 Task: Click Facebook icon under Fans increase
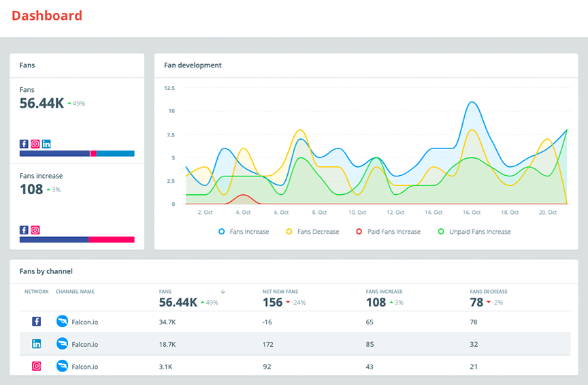coord(24,230)
